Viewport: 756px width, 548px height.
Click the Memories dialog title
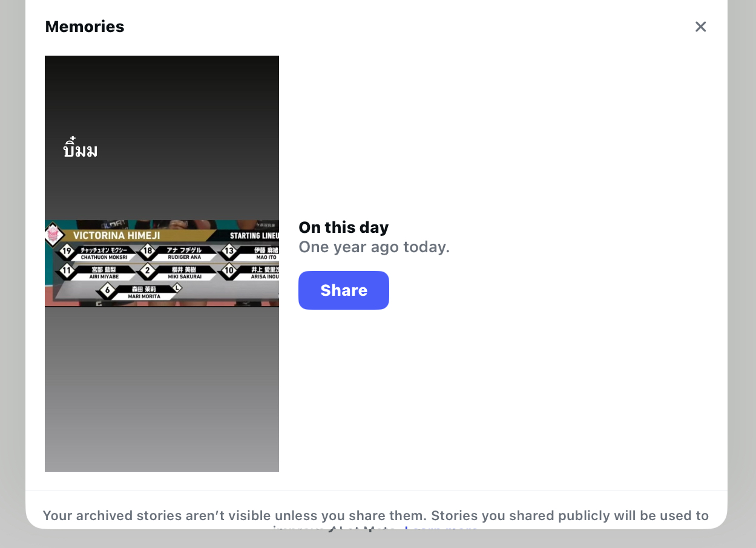coord(85,27)
